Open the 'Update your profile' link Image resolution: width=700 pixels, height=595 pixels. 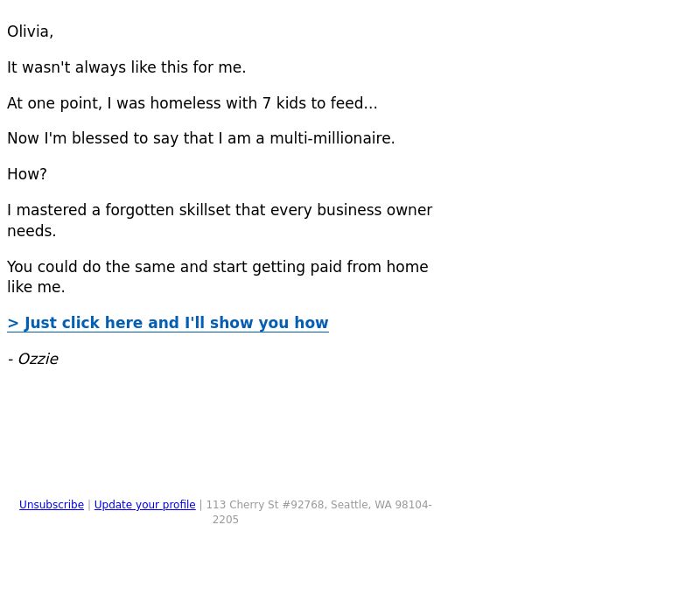click(x=144, y=505)
